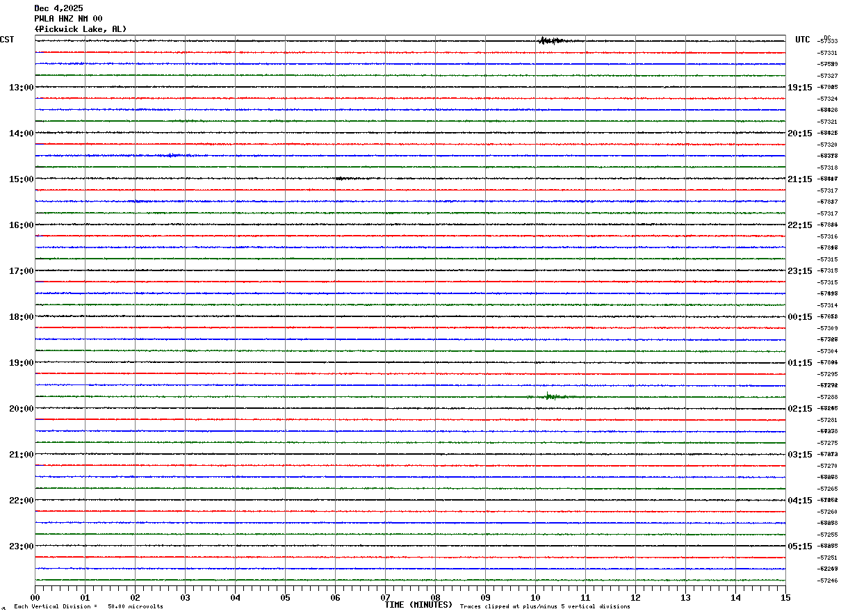Image resolution: width=841 pixels, height=616 pixels.
Task: Click the 05:15 UTC time label
Action: [x=799, y=546]
